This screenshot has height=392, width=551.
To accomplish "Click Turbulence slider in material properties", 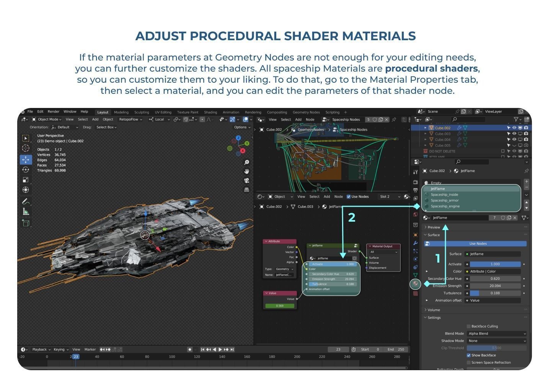I will click(x=495, y=293).
